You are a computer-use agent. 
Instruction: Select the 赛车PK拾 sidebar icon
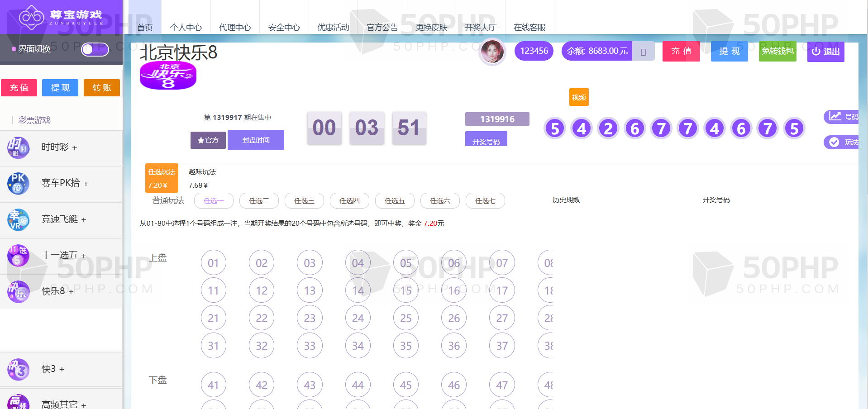[18, 183]
